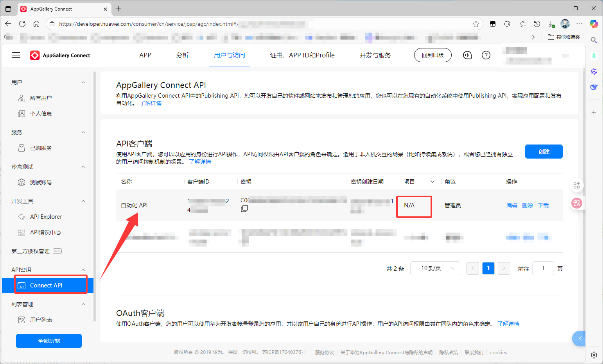This screenshot has width=603, height=364.
Task: Open the hamburger menu in AppGallery Connect
Action: coord(16,55)
